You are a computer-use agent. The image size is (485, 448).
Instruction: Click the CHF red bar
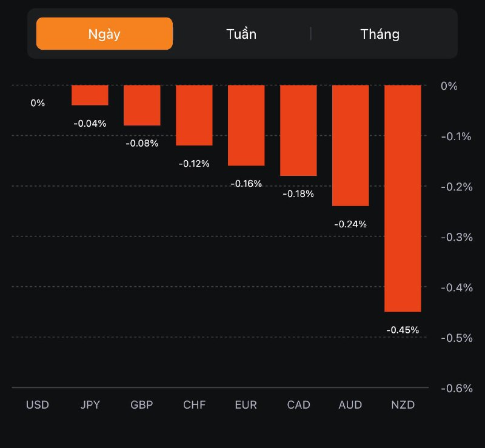[194, 115]
